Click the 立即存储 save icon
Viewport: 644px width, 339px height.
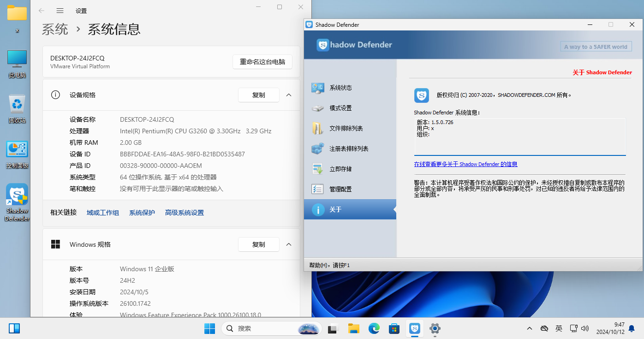click(x=318, y=169)
